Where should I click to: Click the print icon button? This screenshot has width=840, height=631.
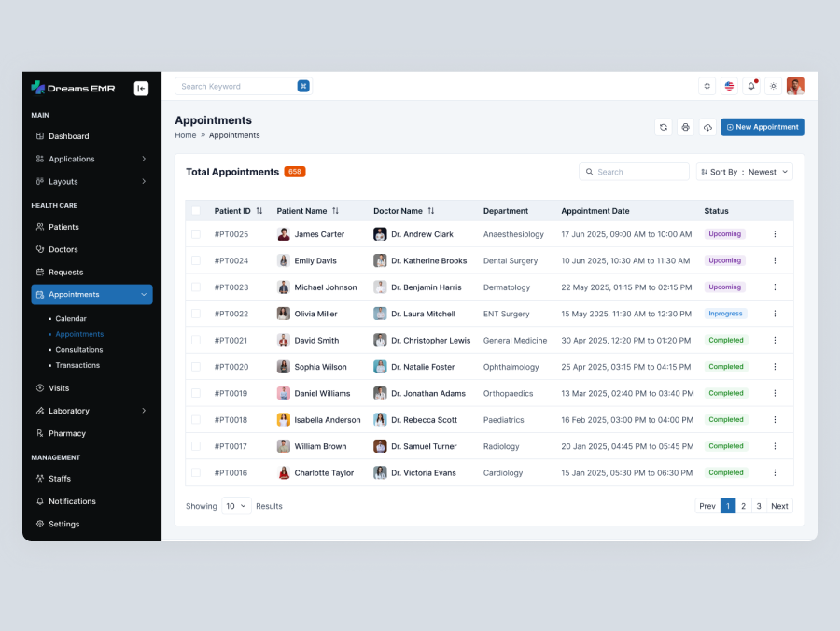click(686, 128)
